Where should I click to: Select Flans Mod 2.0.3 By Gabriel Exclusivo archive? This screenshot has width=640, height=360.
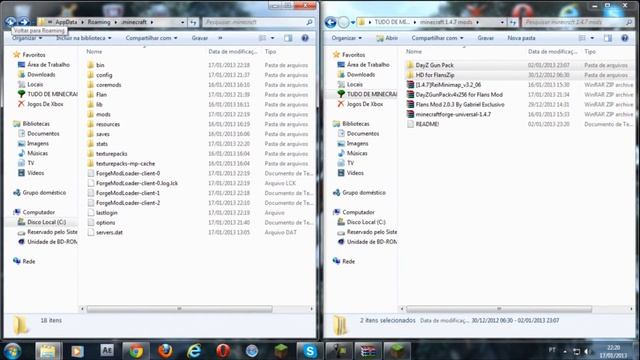pos(460,104)
